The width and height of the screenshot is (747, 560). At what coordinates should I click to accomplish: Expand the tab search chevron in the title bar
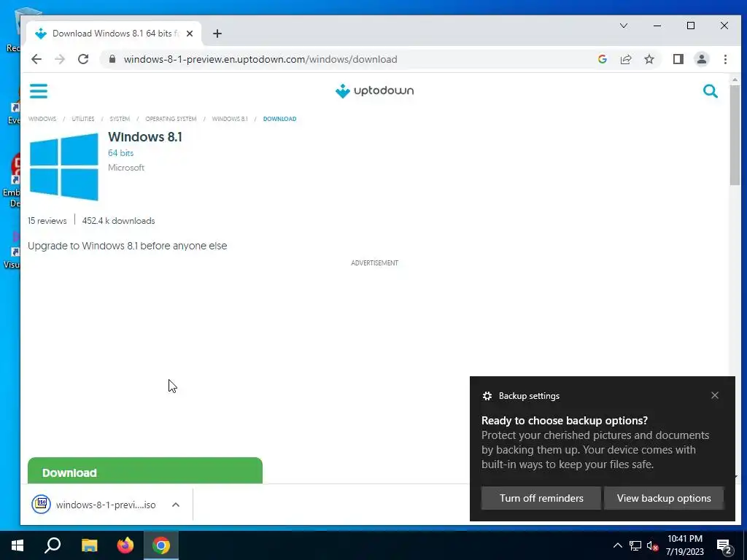pyautogui.click(x=623, y=26)
